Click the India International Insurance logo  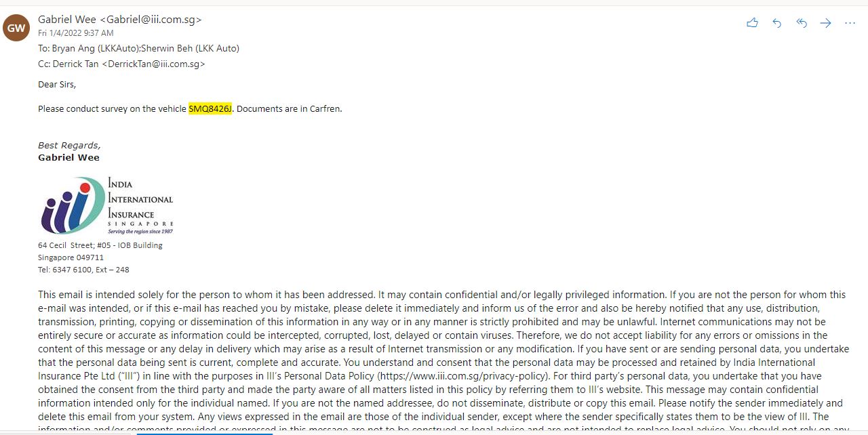point(106,205)
